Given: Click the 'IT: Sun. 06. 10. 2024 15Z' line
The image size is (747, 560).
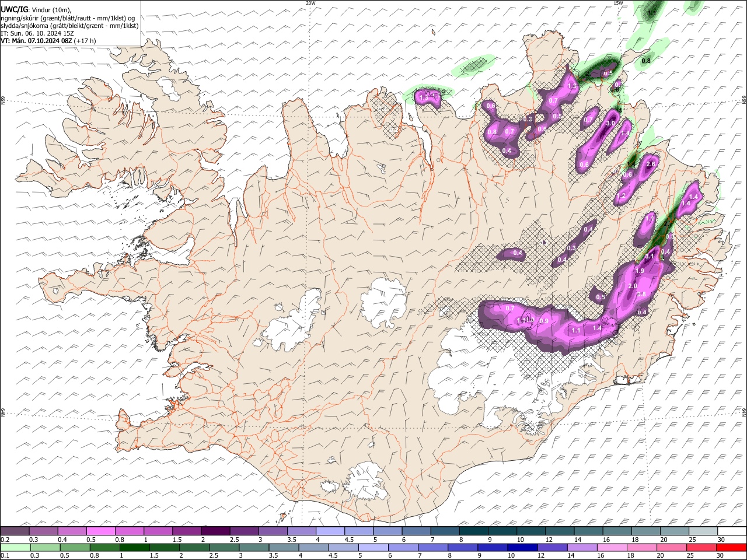Looking at the screenshot, I should (37, 33).
